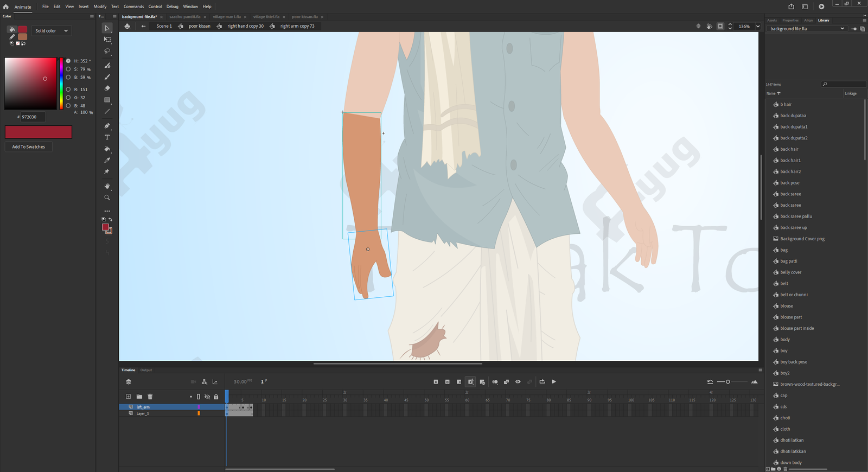The image size is (868, 472).
Task: Activate the Text tool
Action: click(x=107, y=137)
